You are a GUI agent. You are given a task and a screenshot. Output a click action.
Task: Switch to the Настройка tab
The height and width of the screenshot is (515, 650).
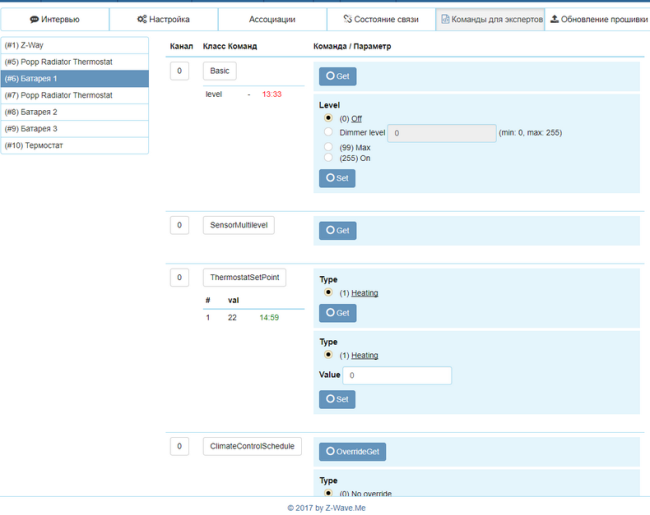pyautogui.click(x=163, y=19)
